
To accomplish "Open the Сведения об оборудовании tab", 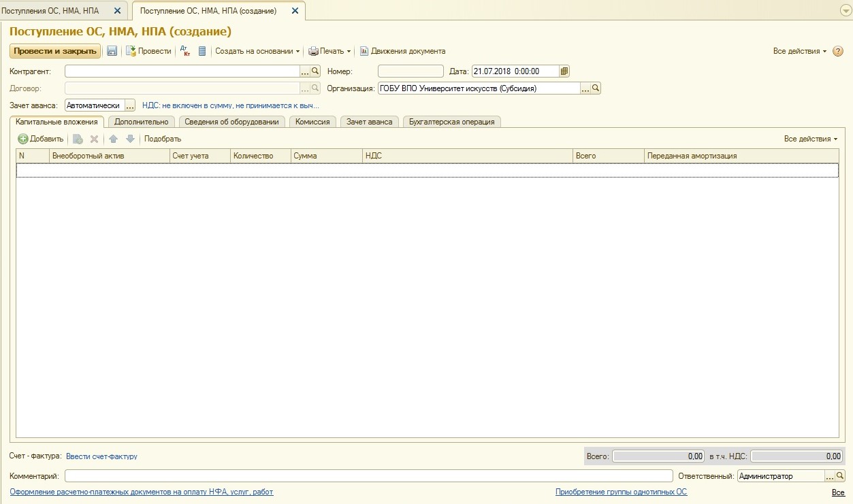I will (x=232, y=122).
